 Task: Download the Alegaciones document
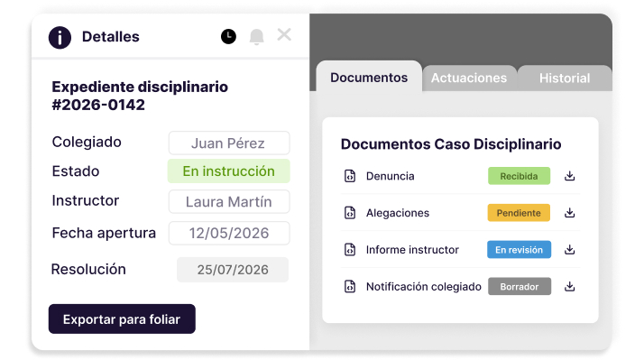[570, 213]
